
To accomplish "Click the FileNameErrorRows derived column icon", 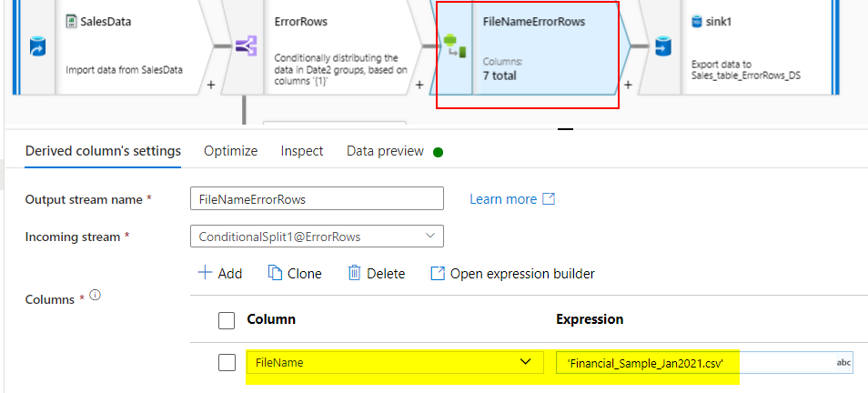I will coord(455,46).
